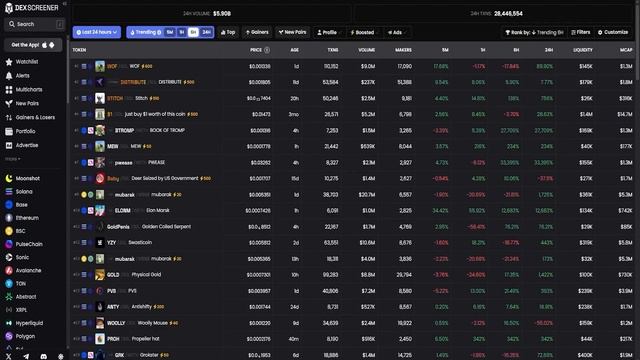Open Portfolio sidebar icon
The image size is (640, 360).
click(x=9, y=131)
